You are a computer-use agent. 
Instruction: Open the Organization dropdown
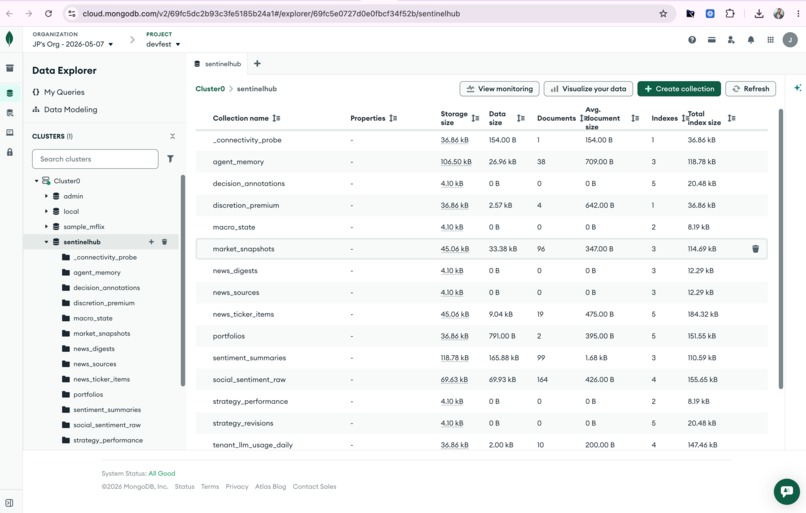click(72, 44)
